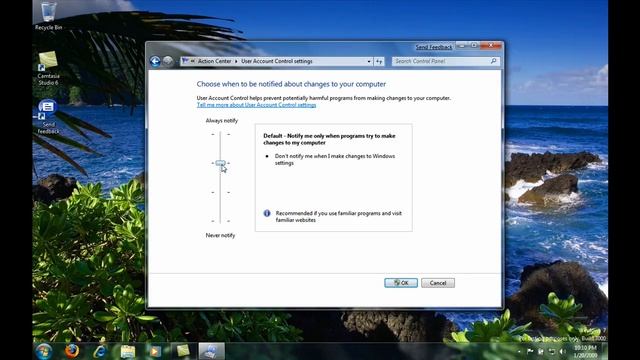Open the volume speaker tray icon

click(x=563, y=351)
